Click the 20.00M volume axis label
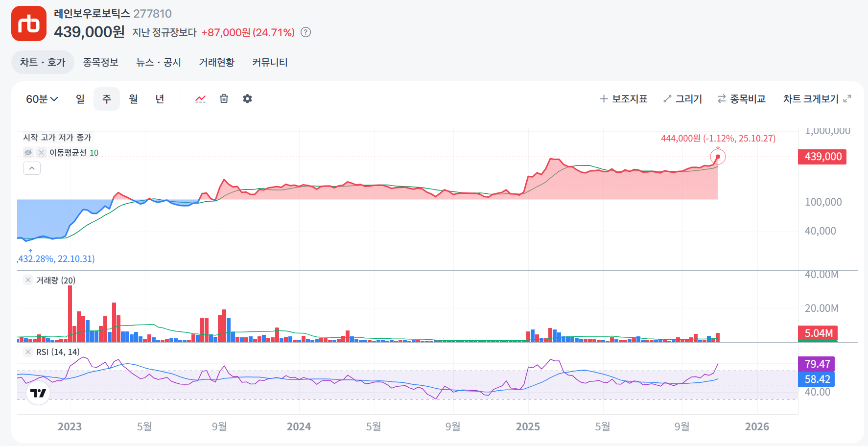The width and height of the screenshot is (868, 446). (x=821, y=308)
